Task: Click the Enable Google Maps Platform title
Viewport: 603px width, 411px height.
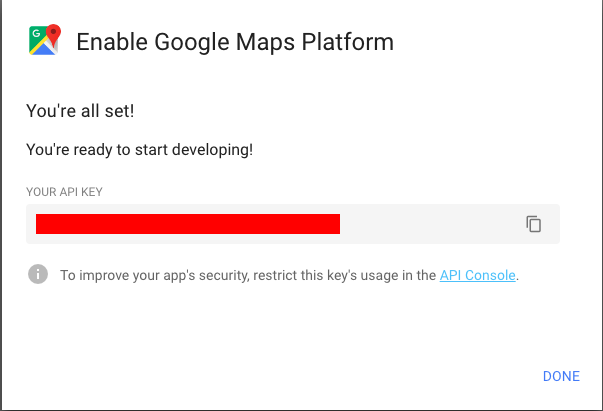Action: pos(235,42)
